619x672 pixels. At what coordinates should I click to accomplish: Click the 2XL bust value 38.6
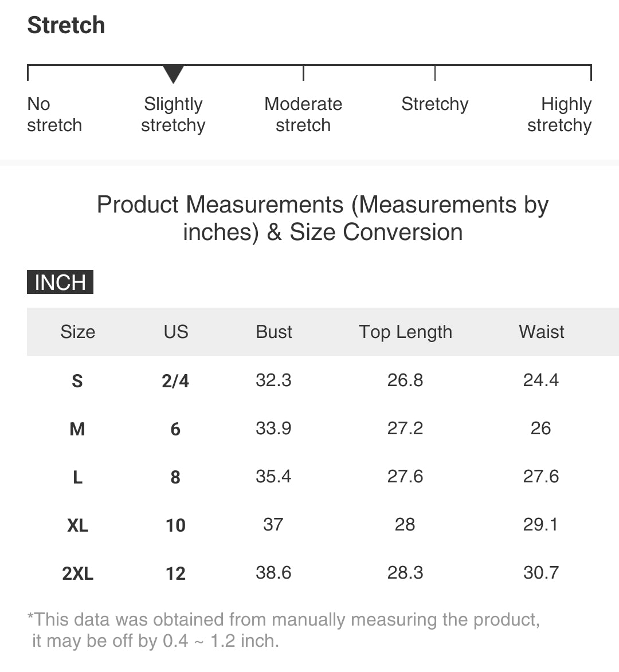pyautogui.click(x=273, y=573)
